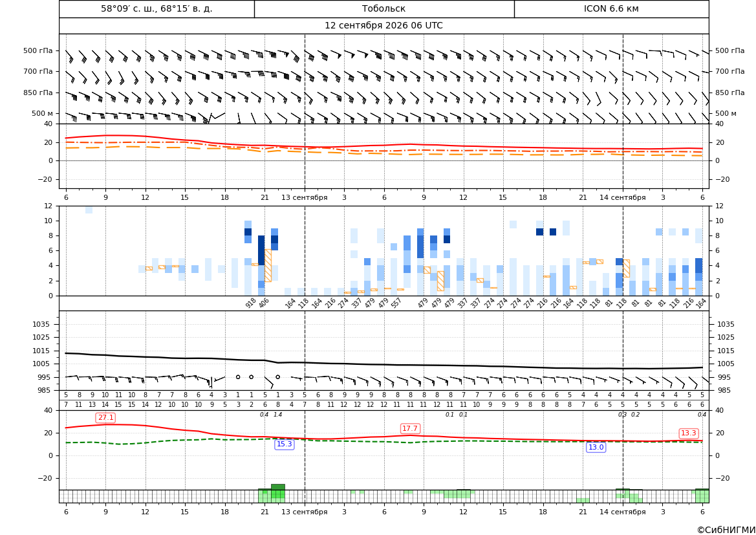
Task: Click the red 13.3 temperature label
Action: 688,433
